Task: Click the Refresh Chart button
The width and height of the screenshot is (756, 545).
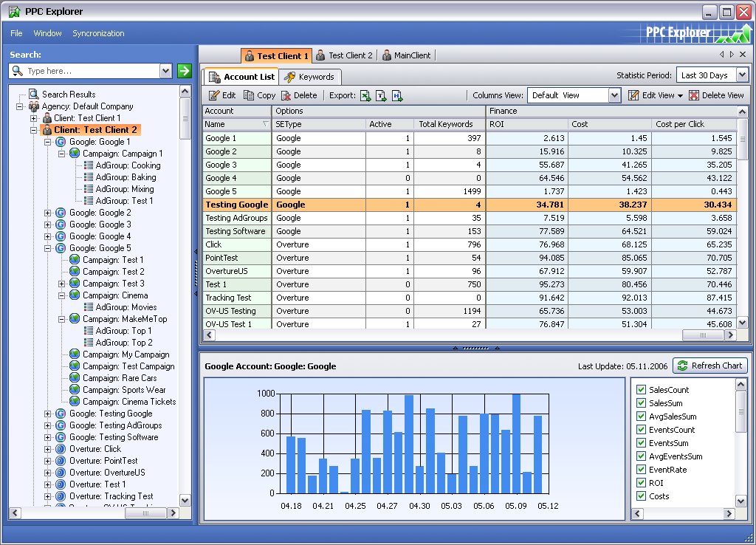Action: 710,366
